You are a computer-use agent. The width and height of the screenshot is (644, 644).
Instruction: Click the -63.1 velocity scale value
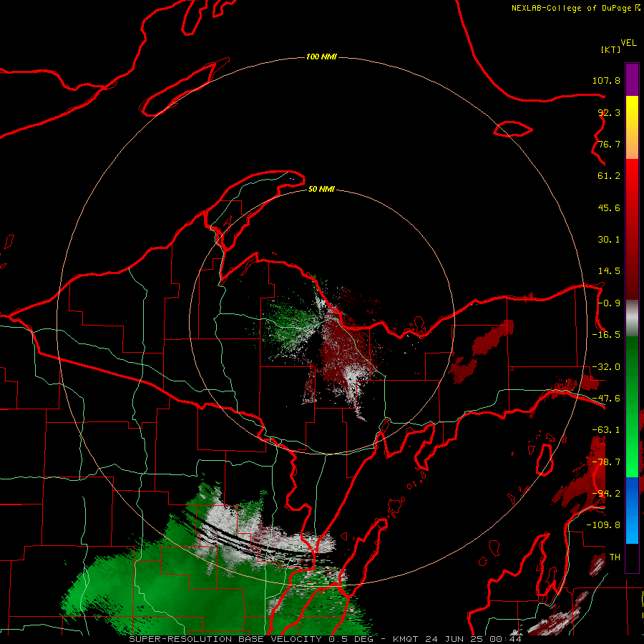(606, 430)
